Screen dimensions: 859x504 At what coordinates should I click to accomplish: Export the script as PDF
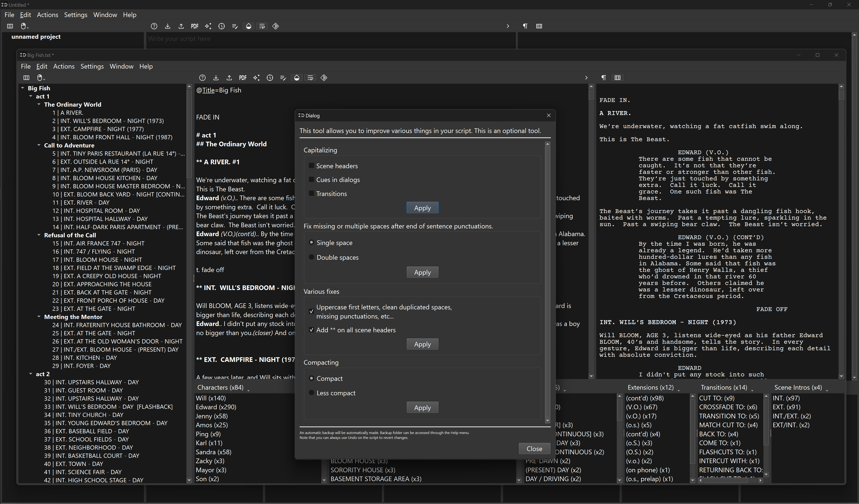point(243,78)
